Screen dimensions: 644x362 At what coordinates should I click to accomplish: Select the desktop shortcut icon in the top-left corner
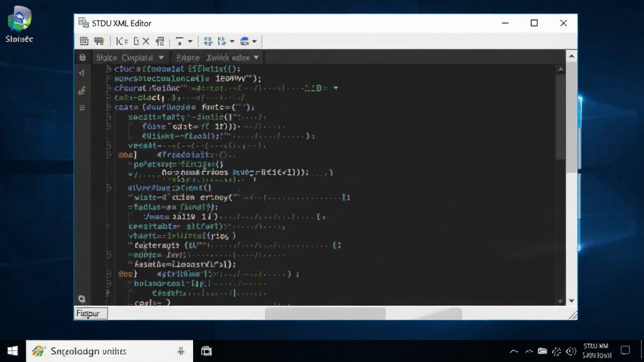pyautogui.click(x=19, y=25)
